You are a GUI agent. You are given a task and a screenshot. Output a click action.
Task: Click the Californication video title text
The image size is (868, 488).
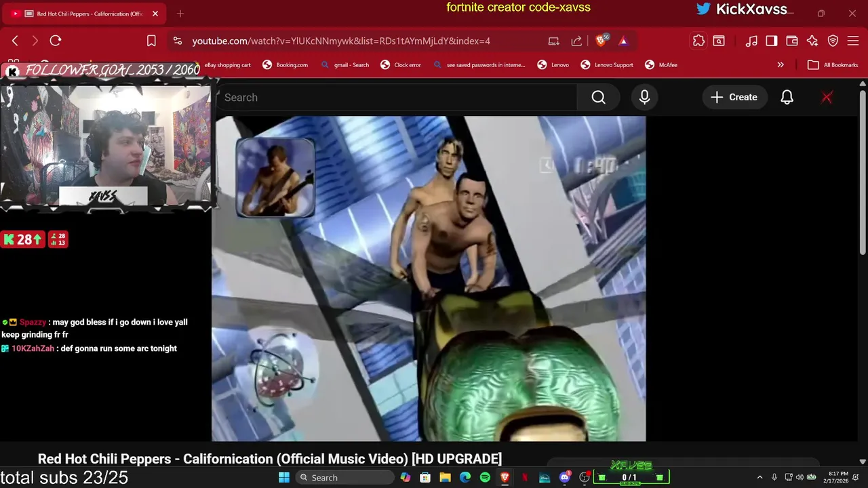click(x=270, y=459)
